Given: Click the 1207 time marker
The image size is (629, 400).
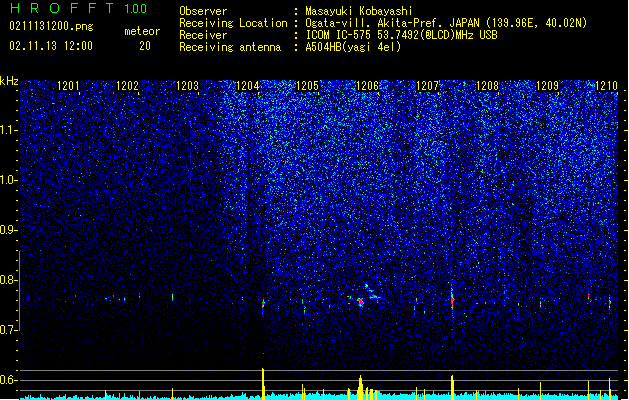Looking at the screenshot, I should point(428,85).
